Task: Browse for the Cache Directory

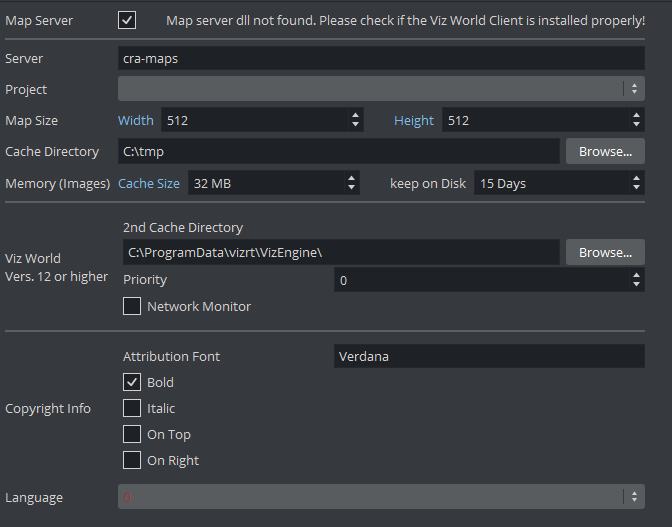Action: [605, 151]
